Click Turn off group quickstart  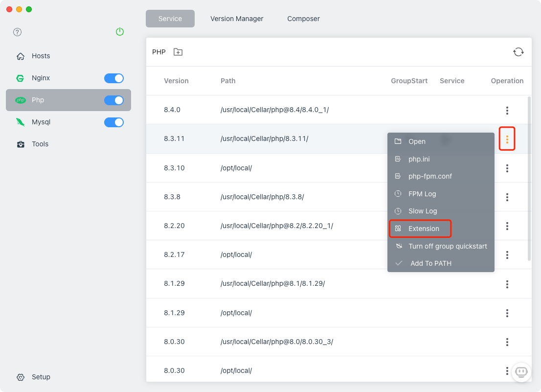pos(441,246)
